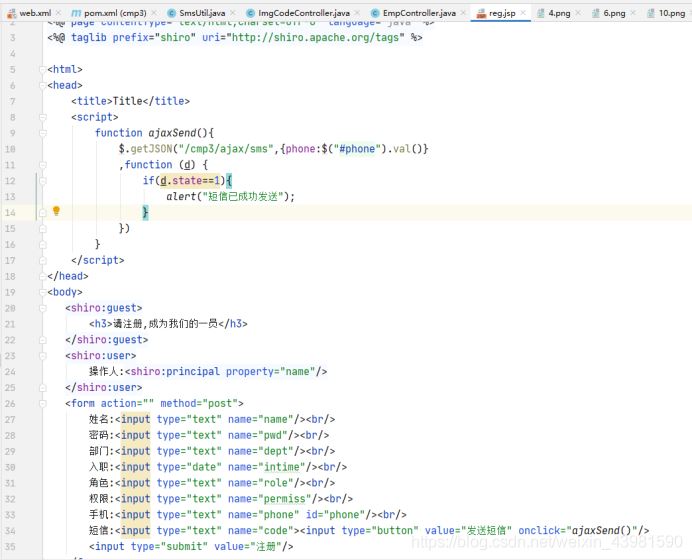692x560 pixels.
Task: Click the Title text inside title tag
Action: (127, 101)
